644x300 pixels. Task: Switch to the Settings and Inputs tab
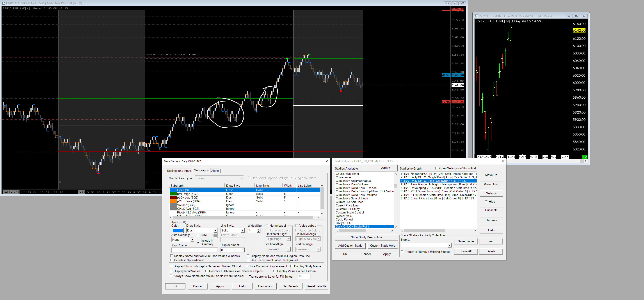tap(179, 171)
